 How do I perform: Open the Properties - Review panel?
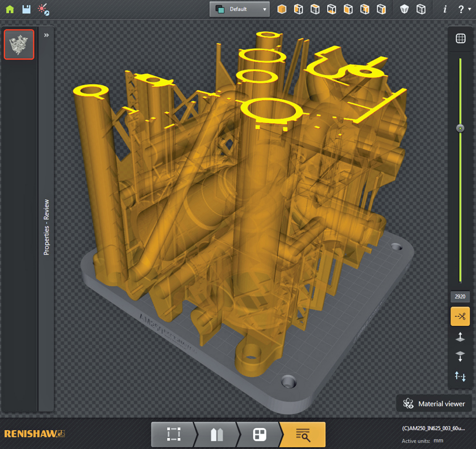46,225
